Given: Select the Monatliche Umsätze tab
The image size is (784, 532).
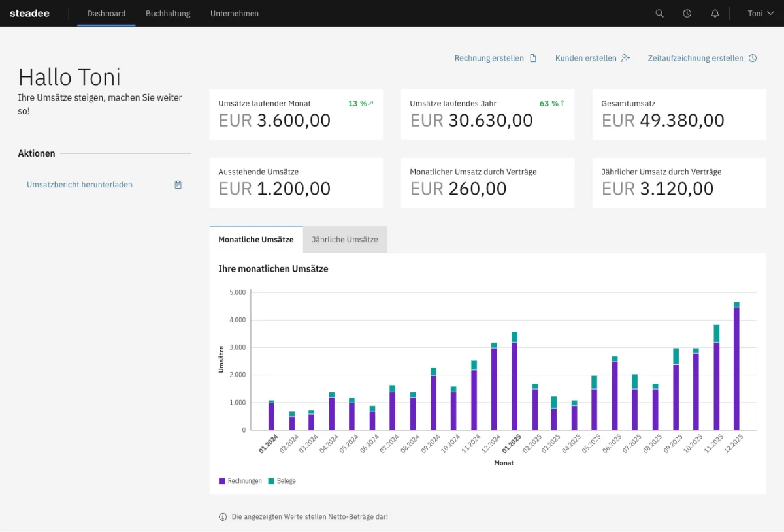Looking at the screenshot, I should click(256, 240).
